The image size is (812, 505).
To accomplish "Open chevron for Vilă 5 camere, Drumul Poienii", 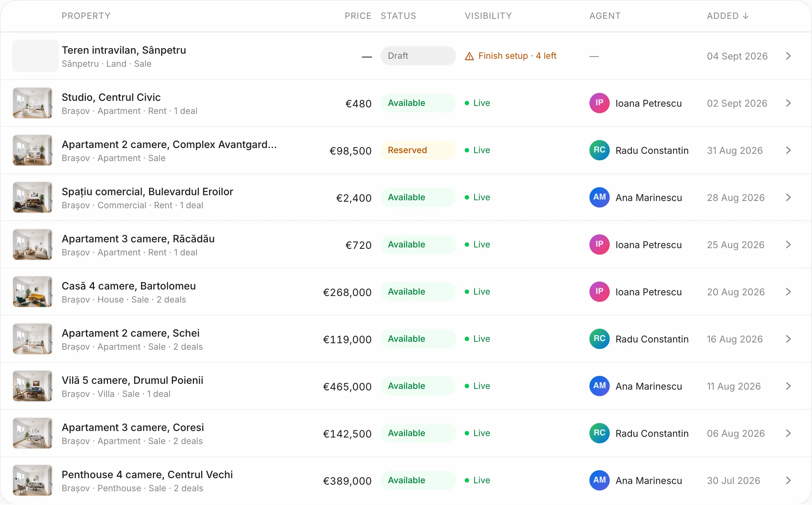I will [788, 386].
